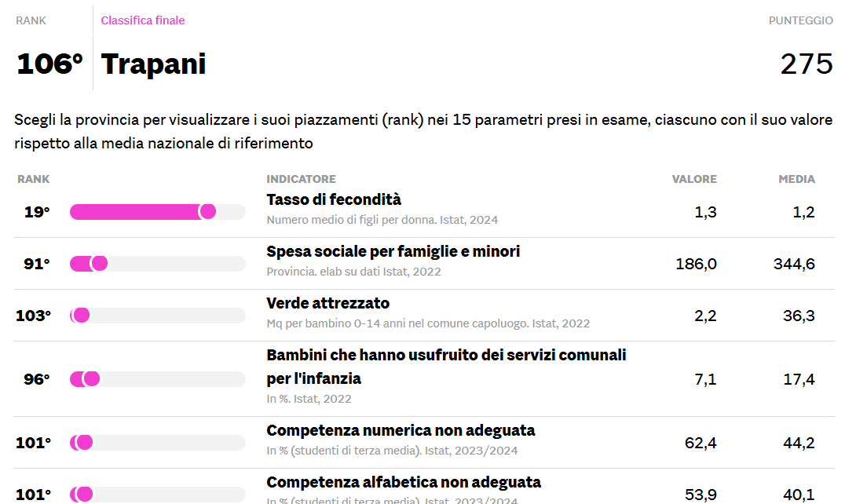
Task: Open the Verde attrezzato indicator
Action: coord(327,303)
